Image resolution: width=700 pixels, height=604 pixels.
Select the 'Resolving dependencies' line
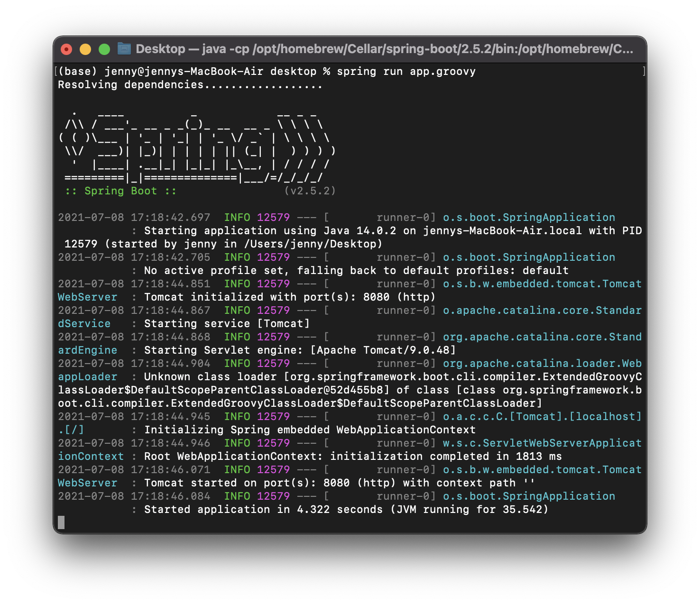click(x=190, y=85)
